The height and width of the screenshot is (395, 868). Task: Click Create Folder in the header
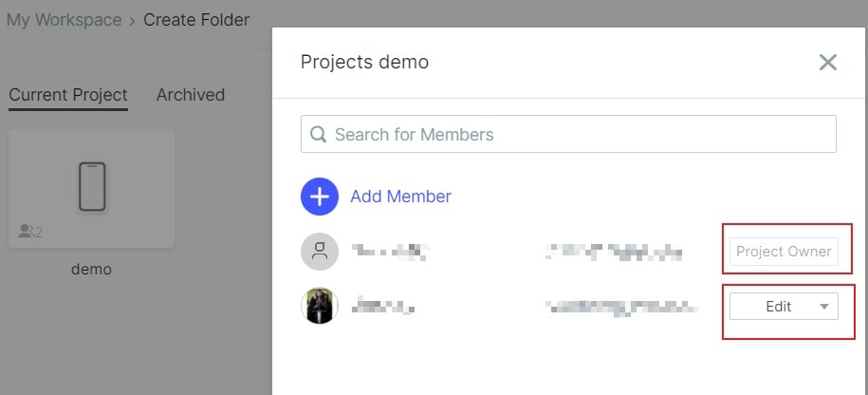click(x=196, y=20)
